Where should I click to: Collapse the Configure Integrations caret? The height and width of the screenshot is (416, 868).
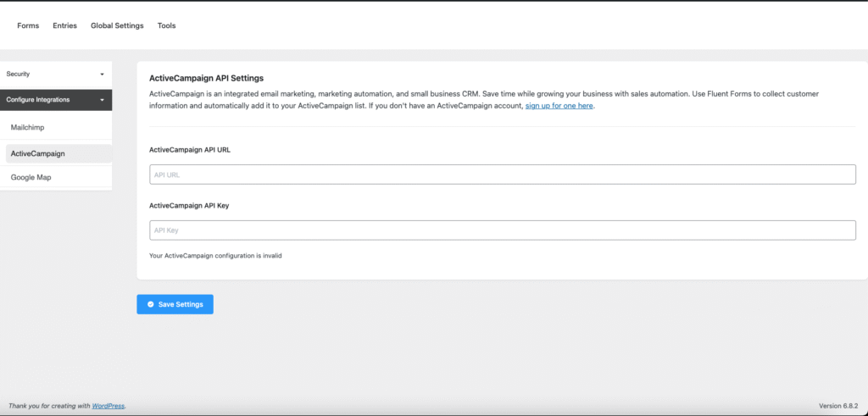[x=102, y=100]
